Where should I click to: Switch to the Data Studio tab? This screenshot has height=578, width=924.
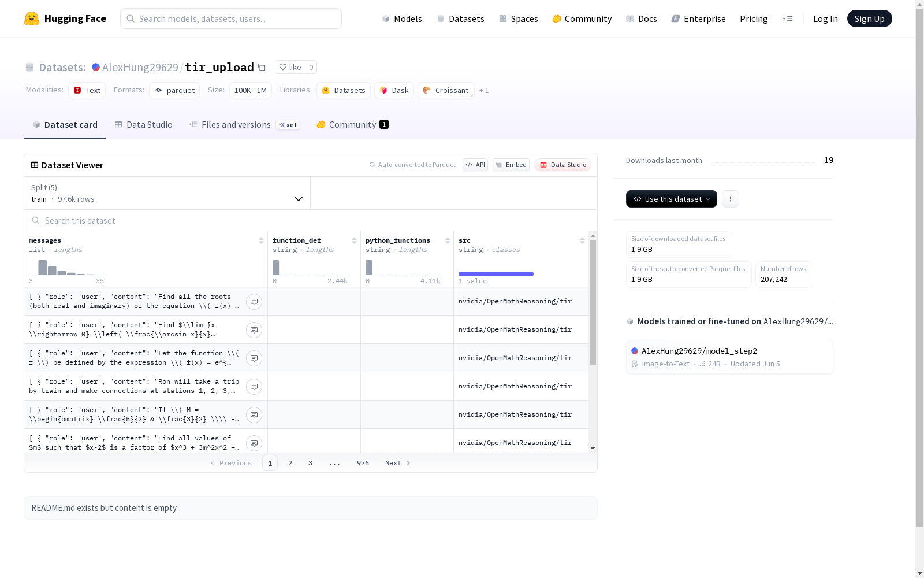[x=144, y=125]
